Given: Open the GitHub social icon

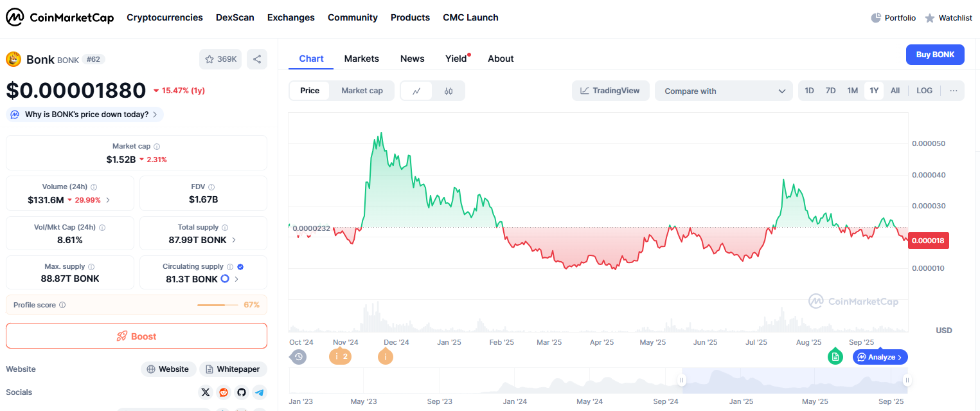Looking at the screenshot, I should 242,392.
